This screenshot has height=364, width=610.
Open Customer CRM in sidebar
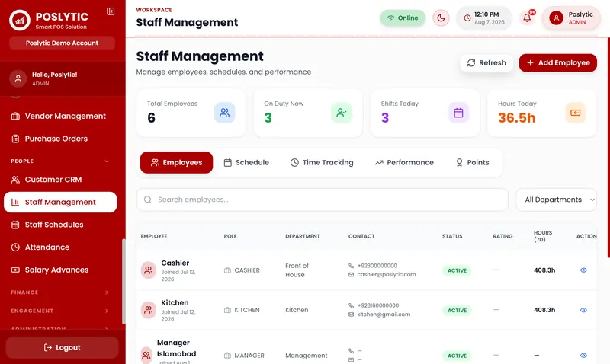click(60, 180)
